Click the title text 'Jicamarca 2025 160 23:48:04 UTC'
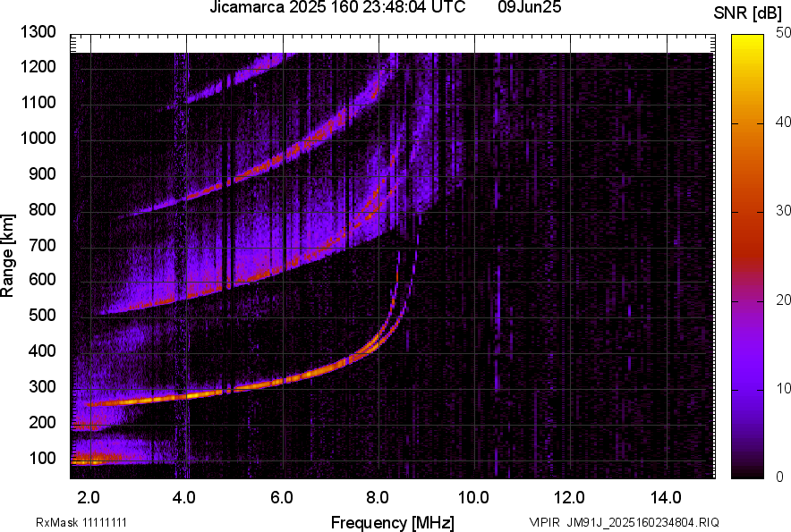 337,7
